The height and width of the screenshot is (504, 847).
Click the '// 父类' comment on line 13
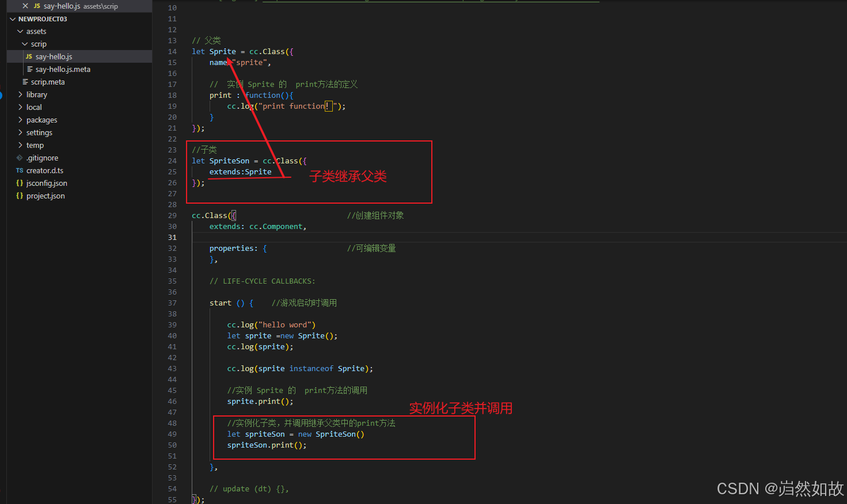[206, 41]
